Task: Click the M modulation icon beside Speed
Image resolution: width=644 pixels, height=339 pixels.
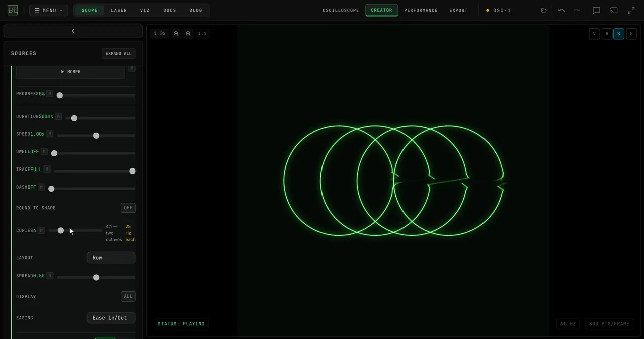Action: pyautogui.click(x=50, y=134)
